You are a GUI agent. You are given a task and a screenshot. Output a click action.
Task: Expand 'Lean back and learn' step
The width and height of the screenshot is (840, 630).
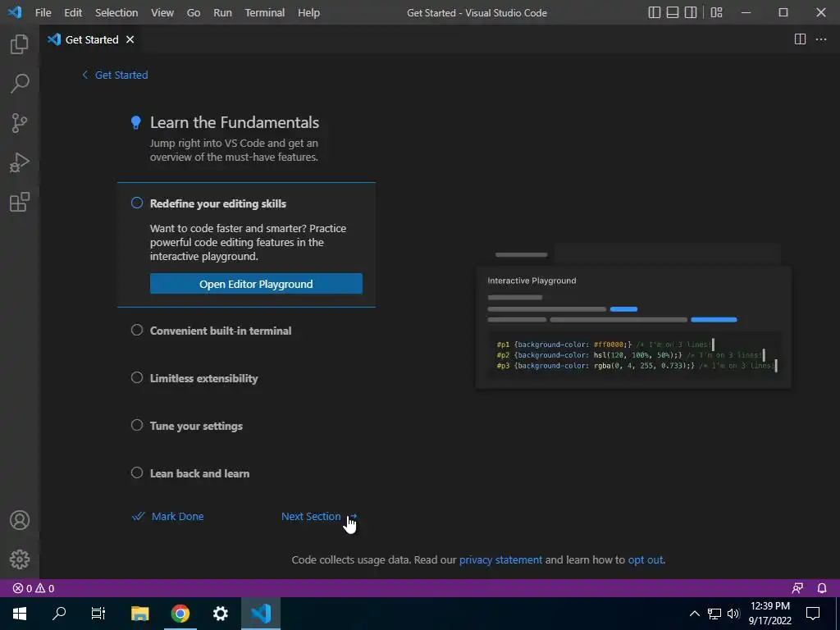pyautogui.click(x=199, y=473)
